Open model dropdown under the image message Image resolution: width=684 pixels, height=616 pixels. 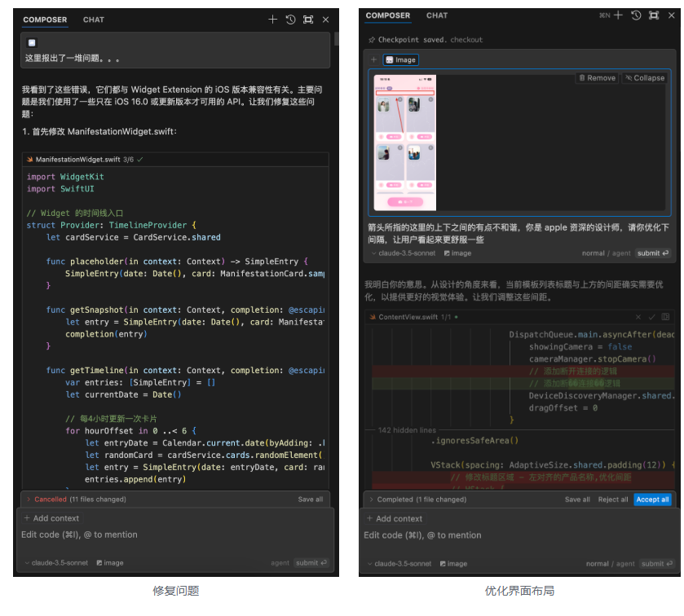pos(403,253)
